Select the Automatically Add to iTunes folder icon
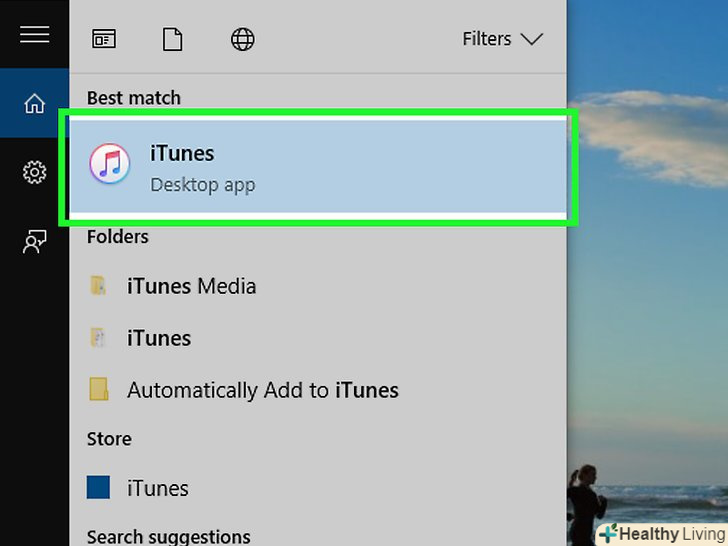The image size is (728, 546). point(98,389)
